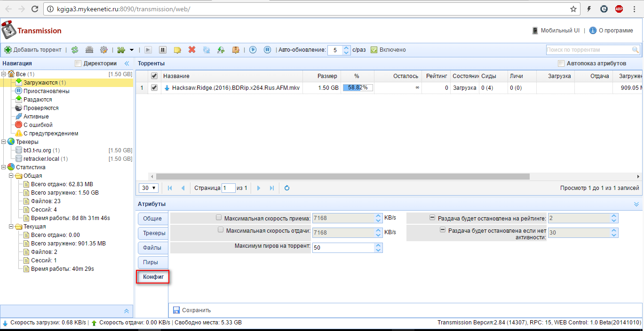
Task: Click Добавить торрент button
Action: tap(33, 50)
